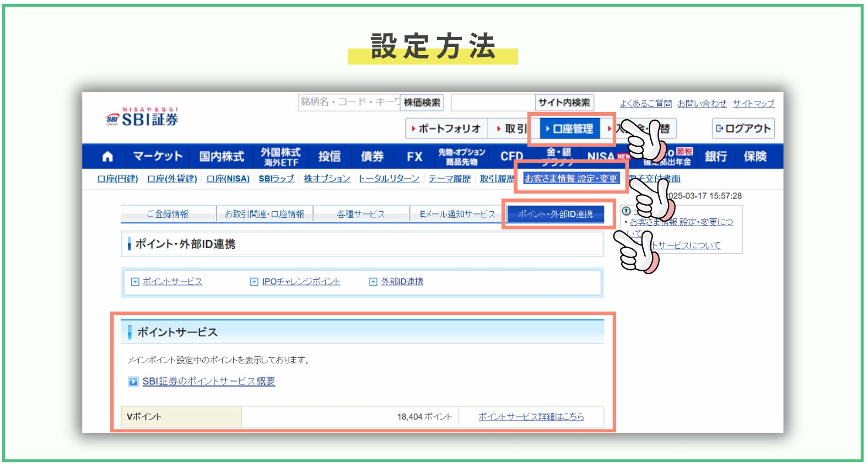The image size is (868, 466).
Task: Open お客さま情報 設定・変更 submenu link
Action: (570, 179)
